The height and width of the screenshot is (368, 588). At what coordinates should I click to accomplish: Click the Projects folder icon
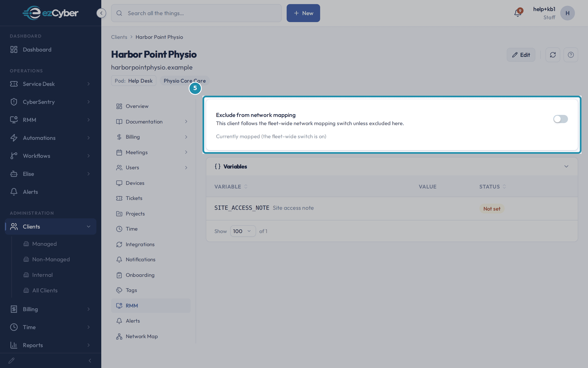pos(119,214)
